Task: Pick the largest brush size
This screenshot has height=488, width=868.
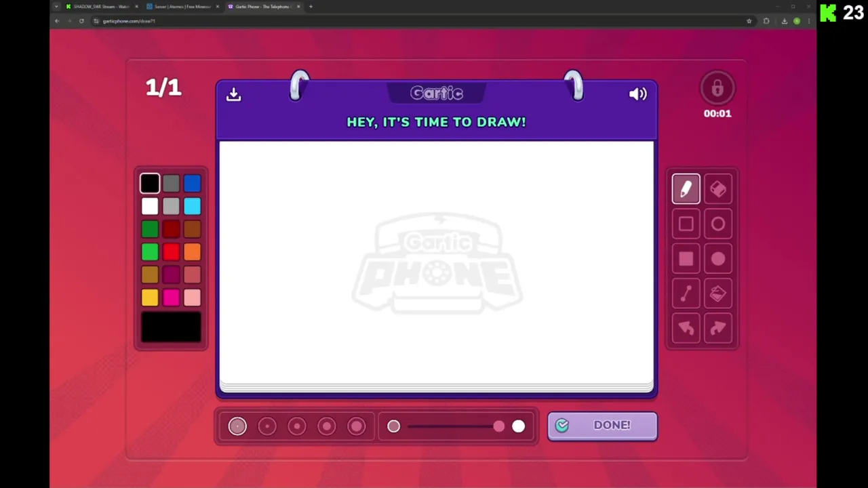Action: (357, 426)
